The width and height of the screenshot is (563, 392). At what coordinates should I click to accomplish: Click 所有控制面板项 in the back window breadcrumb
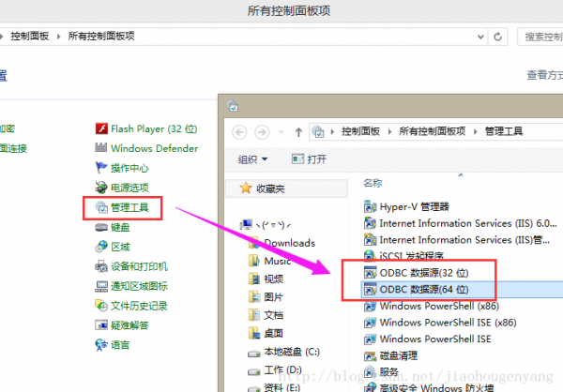click(x=101, y=36)
